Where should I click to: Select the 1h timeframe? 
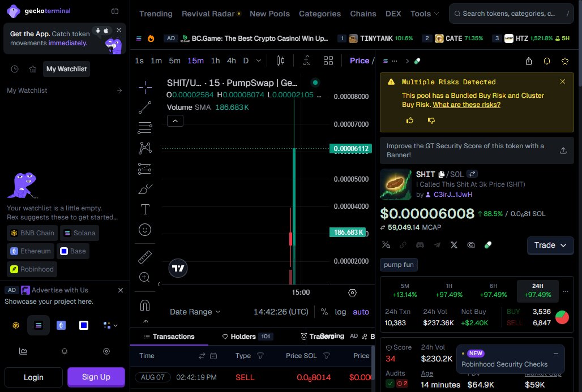click(215, 61)
